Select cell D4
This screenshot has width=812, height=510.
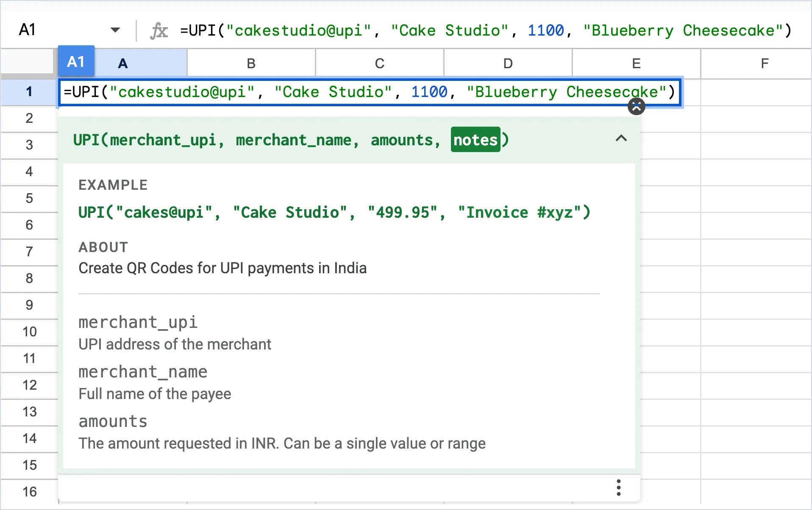pyautogui.click(x=507, y=172)
